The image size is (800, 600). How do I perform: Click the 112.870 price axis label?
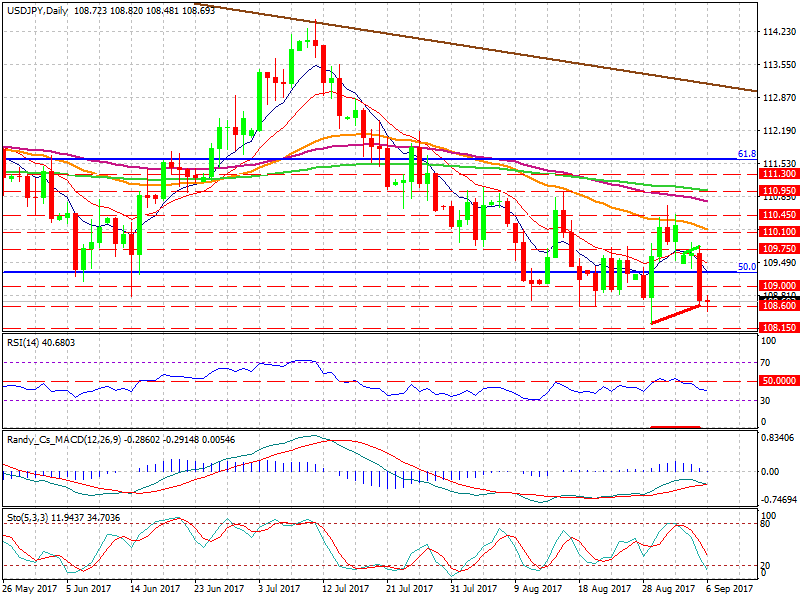779,98
